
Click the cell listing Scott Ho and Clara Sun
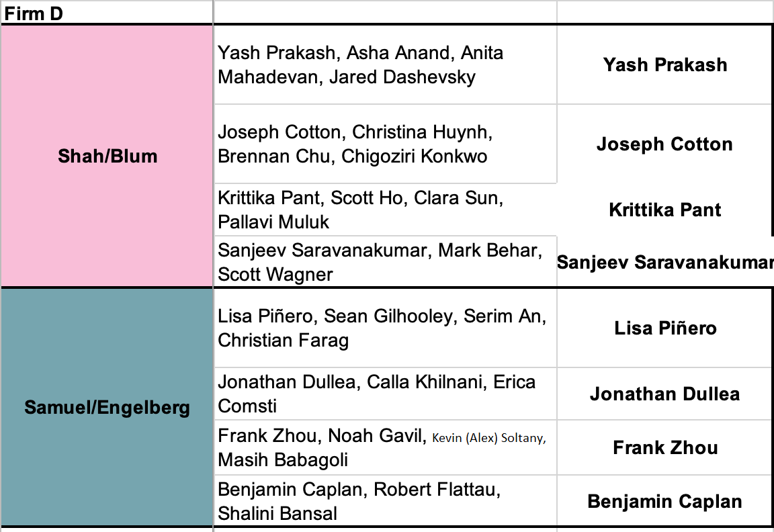[x=384, y=209]
